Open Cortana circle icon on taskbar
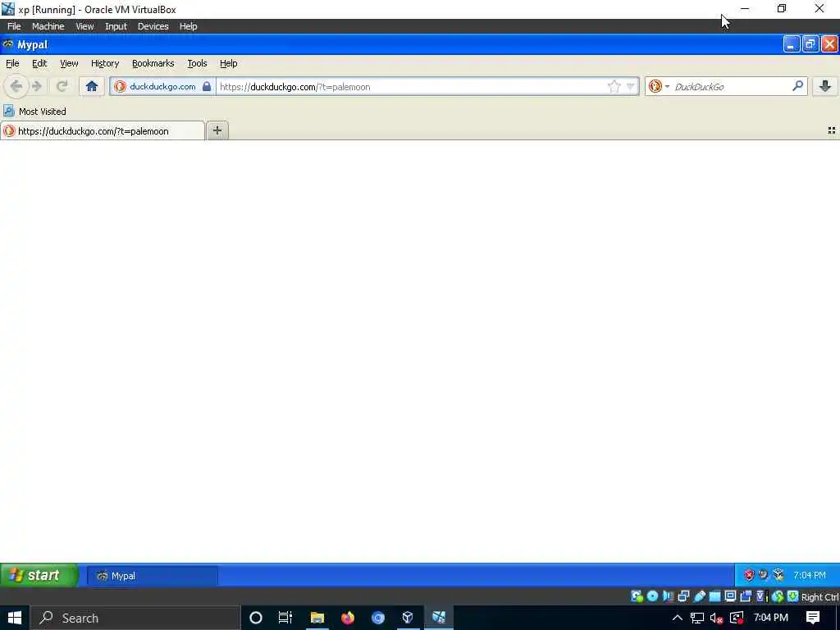 [256, 618]
